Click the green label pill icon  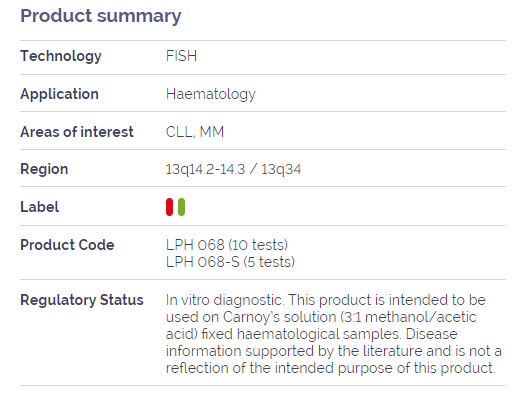point(181,207)
